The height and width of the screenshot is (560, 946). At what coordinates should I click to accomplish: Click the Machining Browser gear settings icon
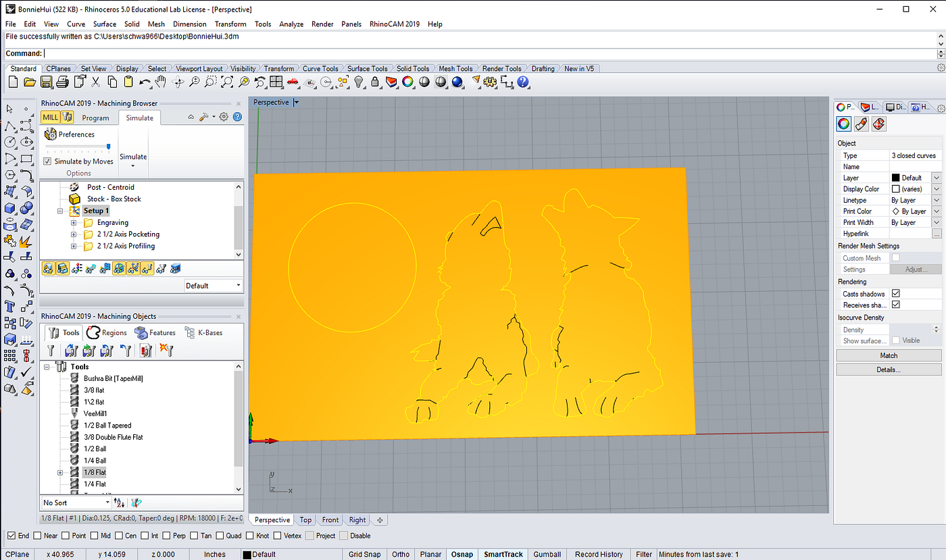(224, 117)
